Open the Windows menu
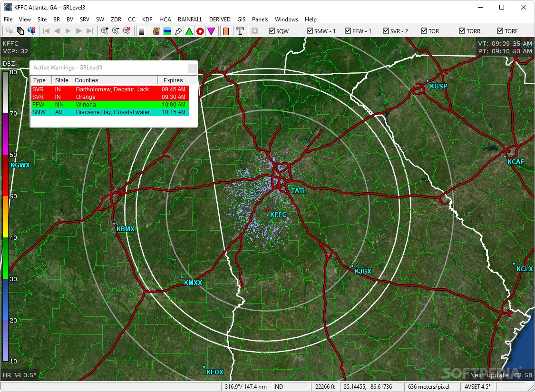This screenshot has height=392, width=535. point(287,20)
